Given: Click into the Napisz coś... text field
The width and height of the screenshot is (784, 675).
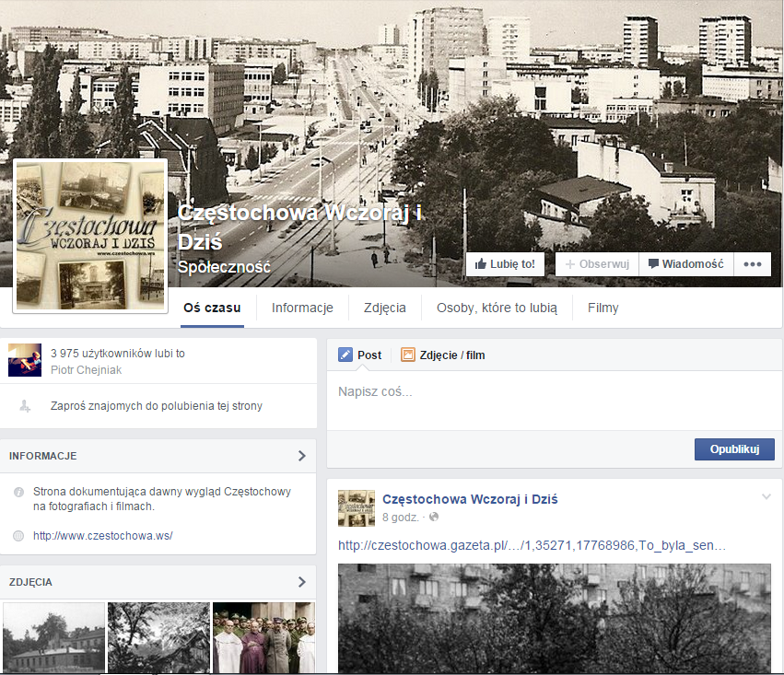Looking at the screenshot, I should tap(555, 401).
